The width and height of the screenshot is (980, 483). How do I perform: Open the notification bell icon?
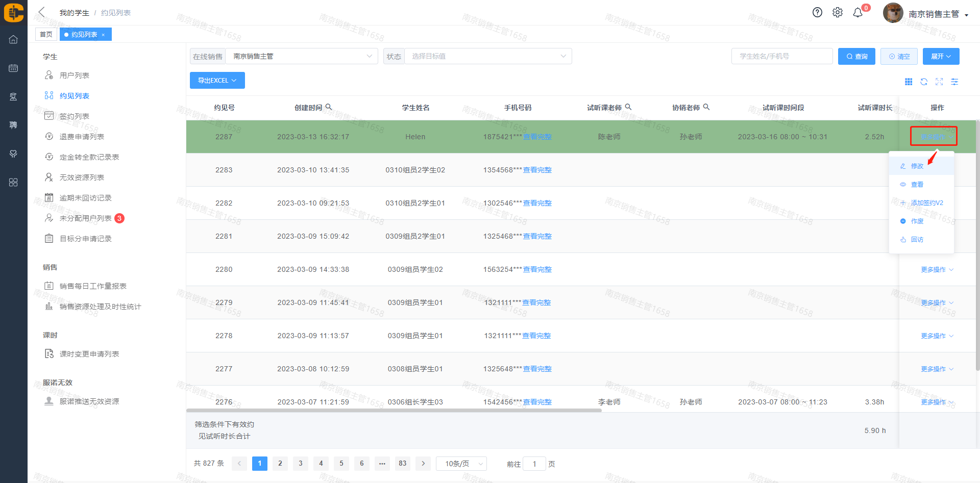coord(858,13)
